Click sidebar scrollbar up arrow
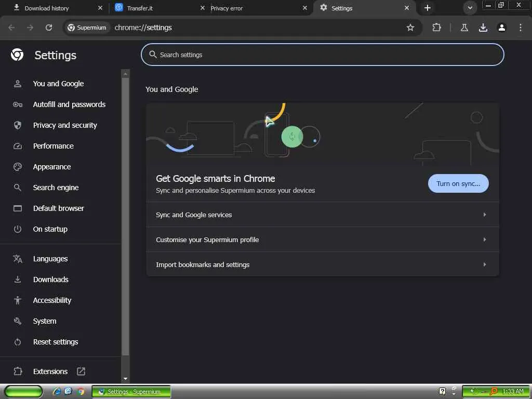 125,74
